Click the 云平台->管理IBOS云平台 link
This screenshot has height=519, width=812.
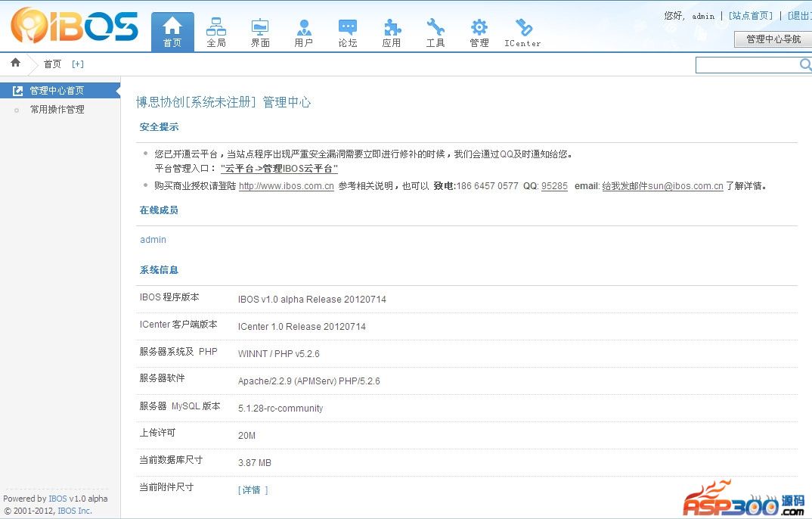279,169
